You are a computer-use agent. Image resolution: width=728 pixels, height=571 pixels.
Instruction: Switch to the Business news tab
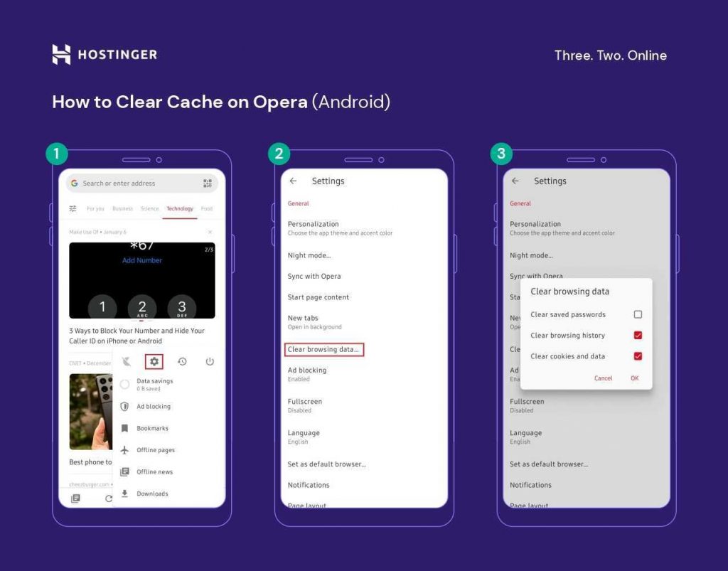click(122, 208)
